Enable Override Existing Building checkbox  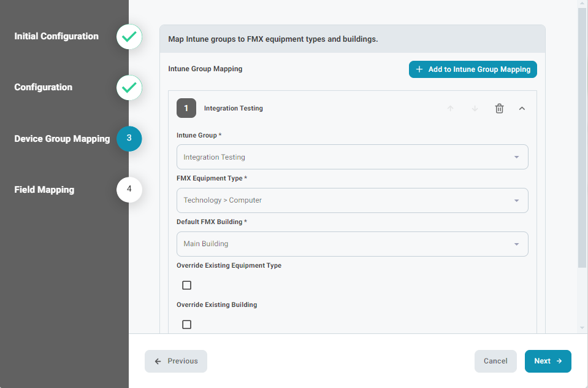coord(187,325)
